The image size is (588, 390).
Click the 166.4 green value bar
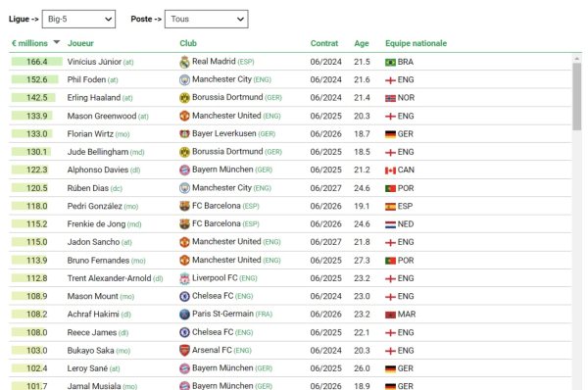point(37,62)
